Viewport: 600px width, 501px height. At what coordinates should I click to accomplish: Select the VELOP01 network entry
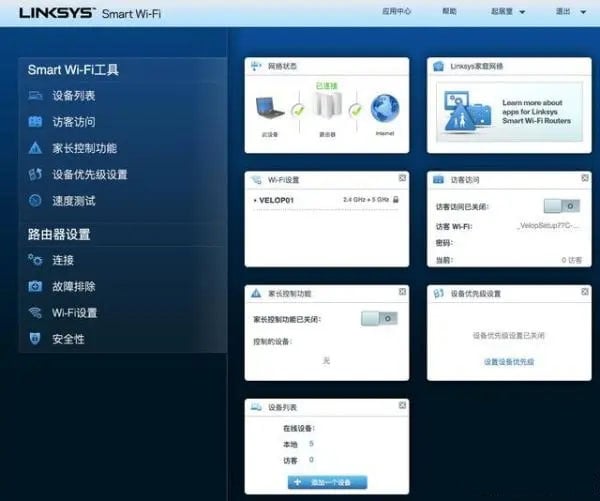(276, 200)
